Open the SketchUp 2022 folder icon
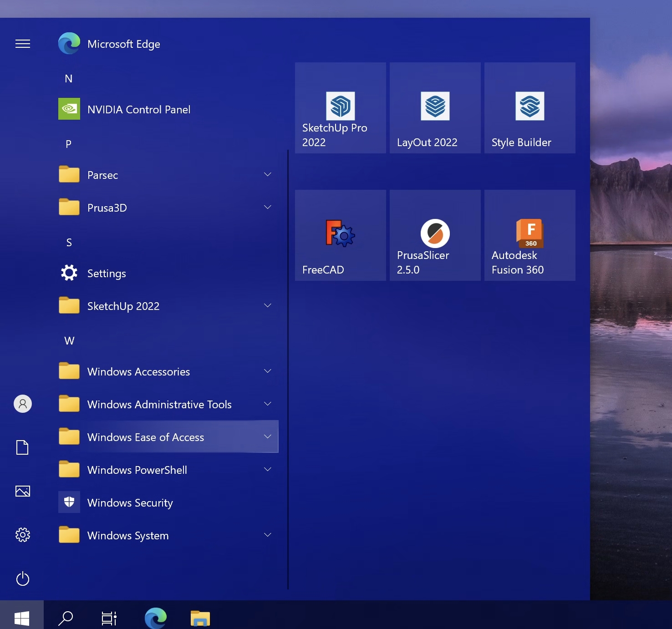Viewport: 672px width, 629px height. 69,305
